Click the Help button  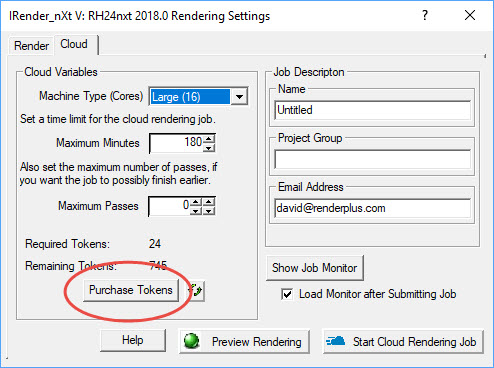point(133,340)
